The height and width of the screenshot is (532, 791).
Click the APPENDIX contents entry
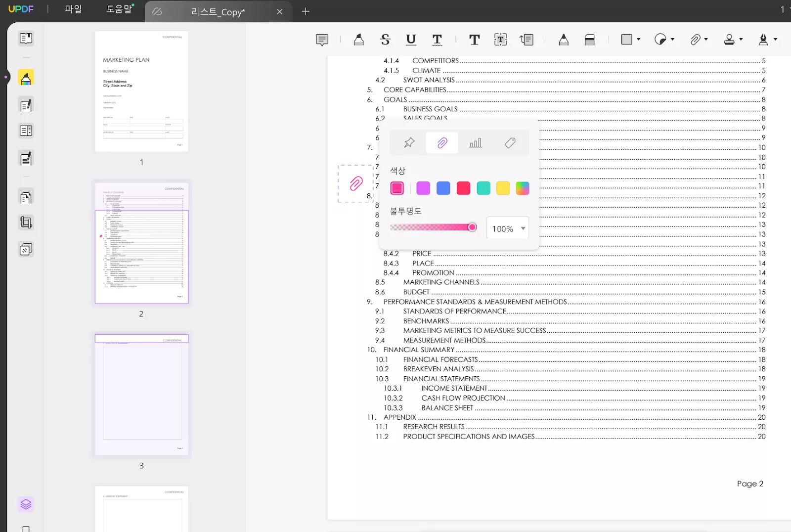pyautogui.click(x=399, y=417)
